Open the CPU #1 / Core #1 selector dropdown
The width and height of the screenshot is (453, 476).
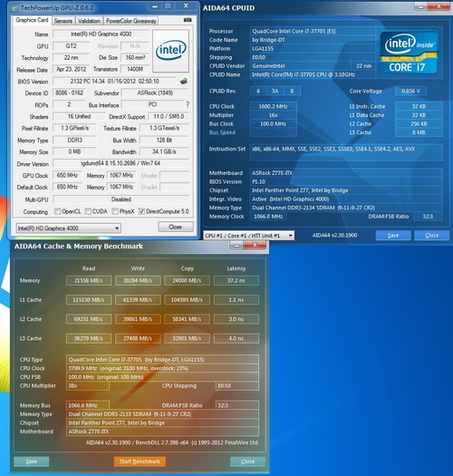(249, 235)
